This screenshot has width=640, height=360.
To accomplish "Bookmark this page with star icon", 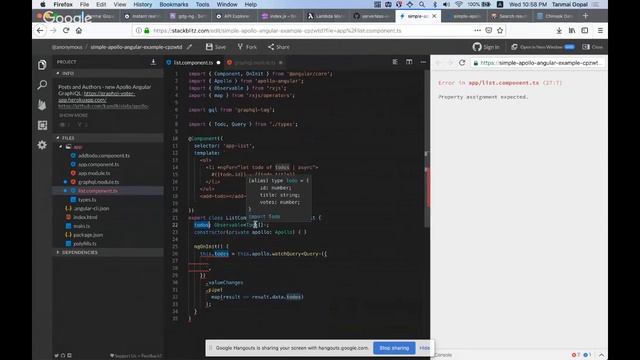I will coord(500,31).
